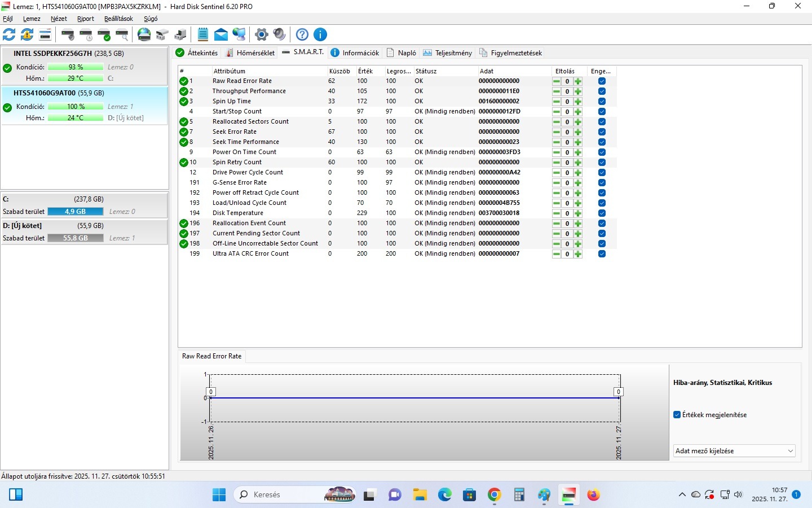The height and width of the screenshot is (508, 812).
Task: Expand hidden tray icons chevron
Action: tap(682, 495)
